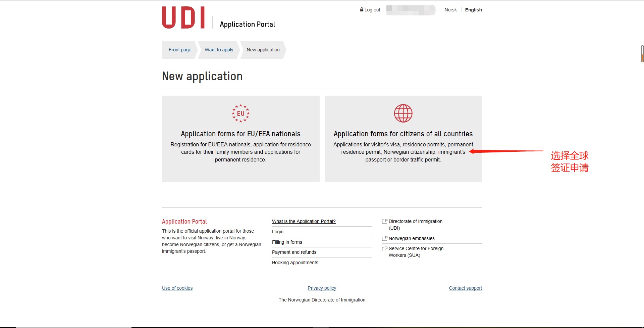Open Privacy policy link
This screenshot has height=328, width=644.
322,288
